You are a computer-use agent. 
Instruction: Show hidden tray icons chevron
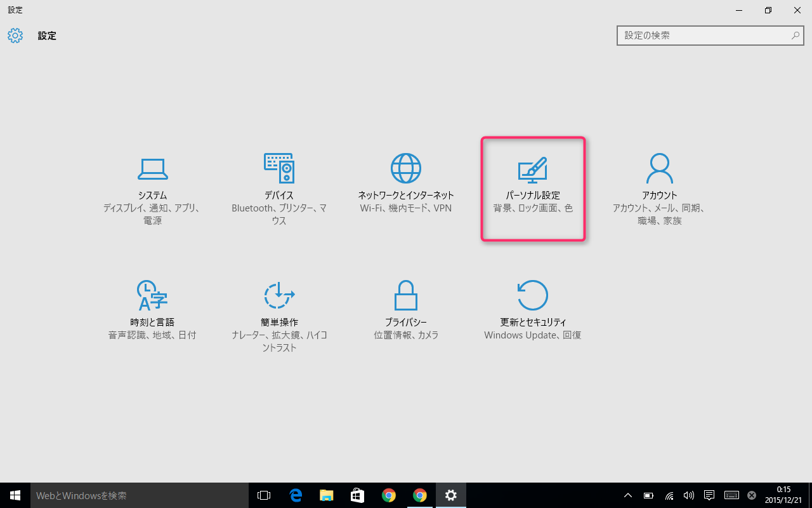coord(628,495)
